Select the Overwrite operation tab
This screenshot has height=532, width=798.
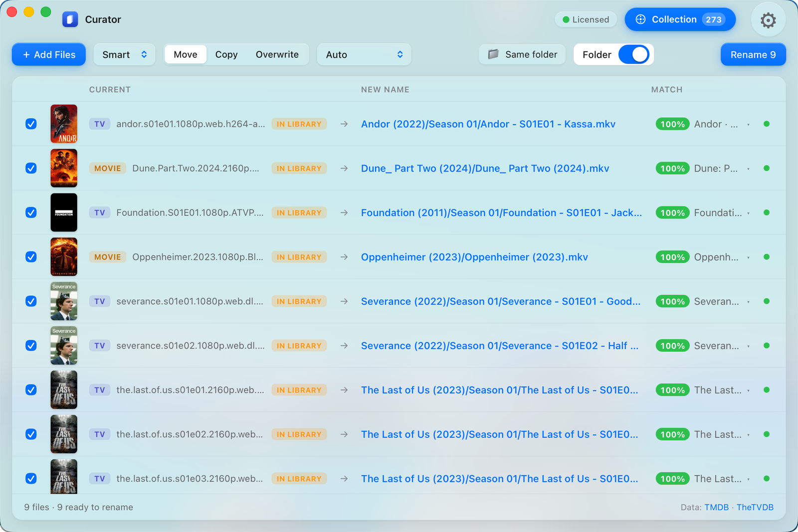pyautogui.click(x=277, y=54)
